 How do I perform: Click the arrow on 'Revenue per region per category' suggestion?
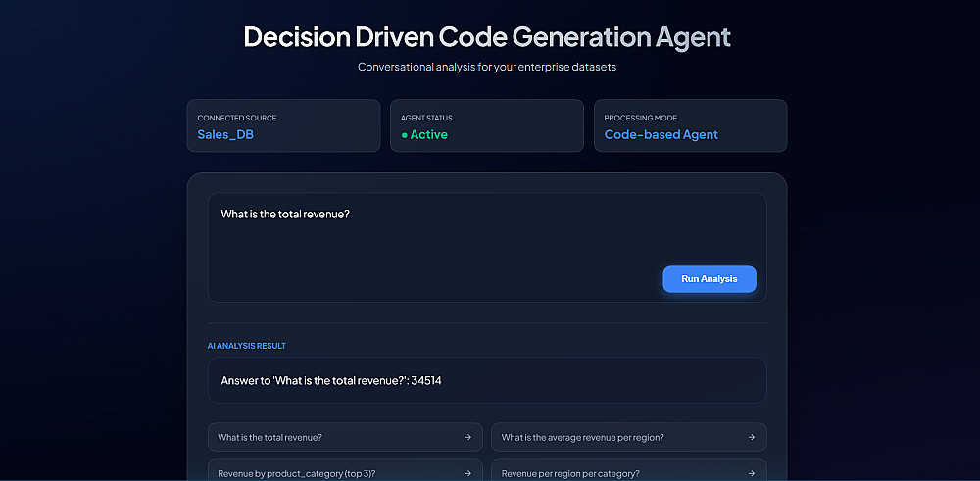[752, 473]
